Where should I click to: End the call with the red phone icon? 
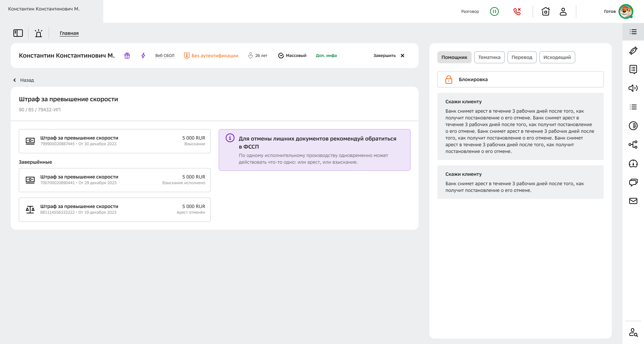click(x=517, y=12)
